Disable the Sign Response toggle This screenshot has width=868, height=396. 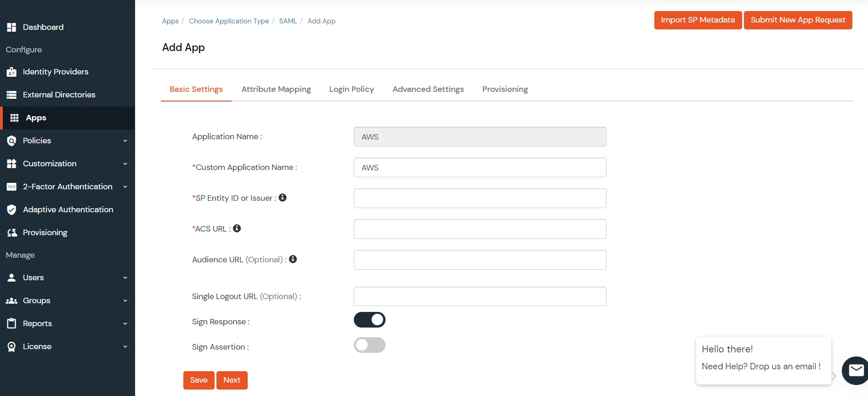[369, 320]
